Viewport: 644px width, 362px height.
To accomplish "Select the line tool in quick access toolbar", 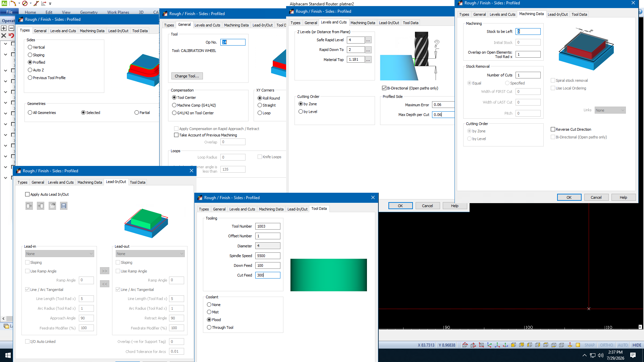I will pyautogui.click(x=36, y=3).
